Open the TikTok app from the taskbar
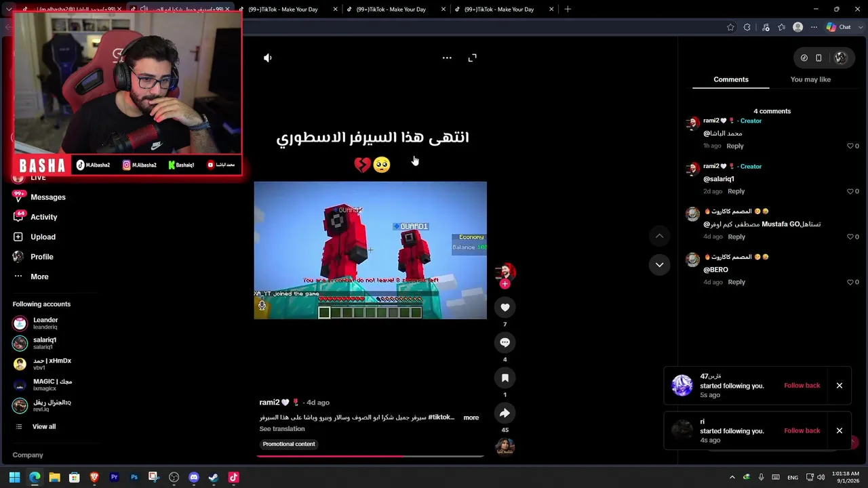868x488 pixels. tap(233, 477)
